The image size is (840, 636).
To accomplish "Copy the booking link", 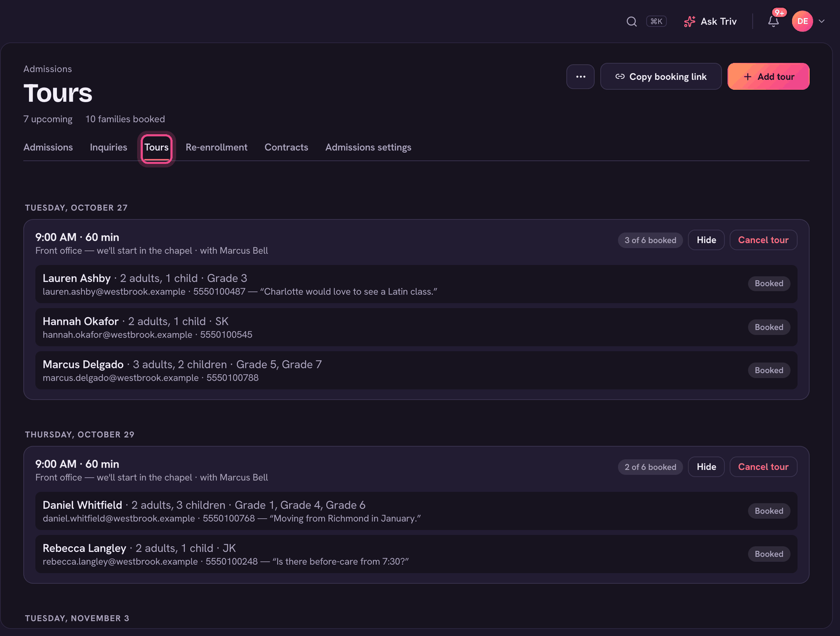I will coord(661,76).
